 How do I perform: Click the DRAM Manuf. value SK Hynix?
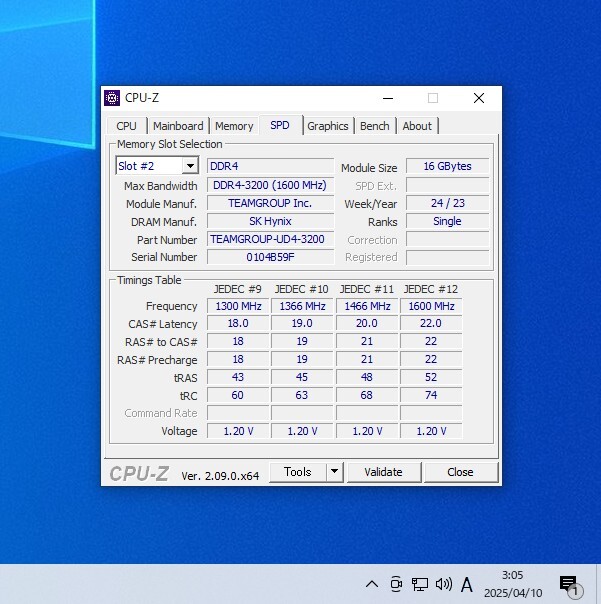270,221
